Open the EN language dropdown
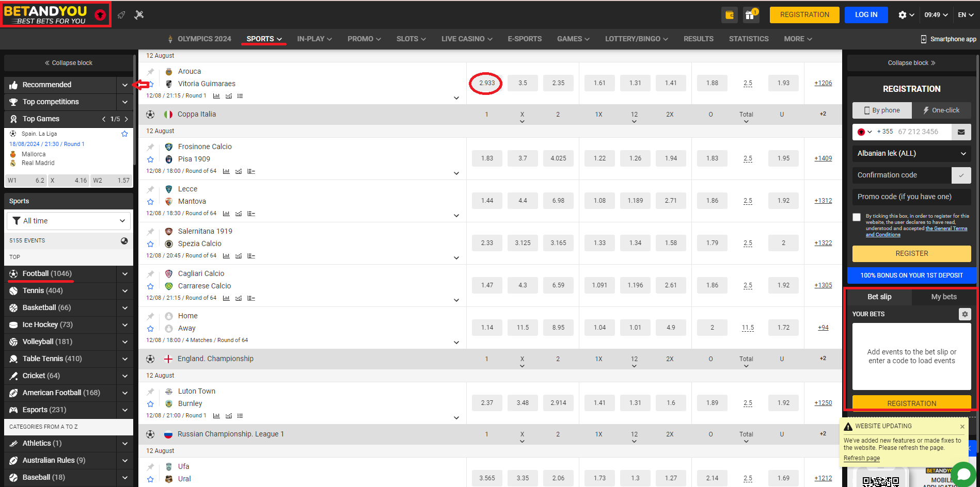The width and height of the screenshot is (980, 487). 966,15
